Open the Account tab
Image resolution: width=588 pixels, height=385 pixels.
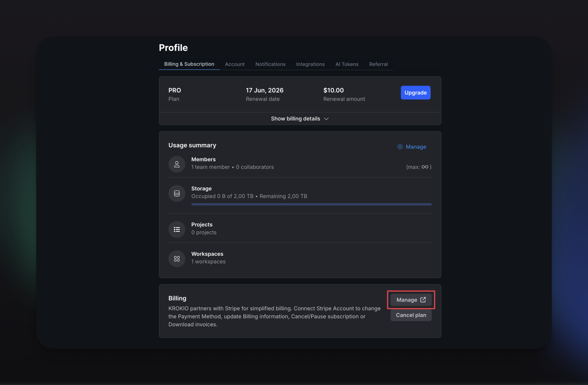235,64
